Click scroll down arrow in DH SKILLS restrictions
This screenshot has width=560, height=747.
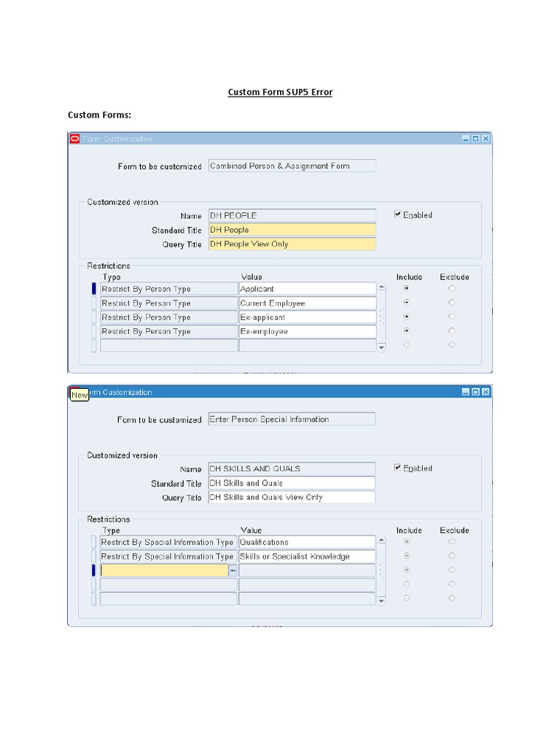click(x=381, y=601)
